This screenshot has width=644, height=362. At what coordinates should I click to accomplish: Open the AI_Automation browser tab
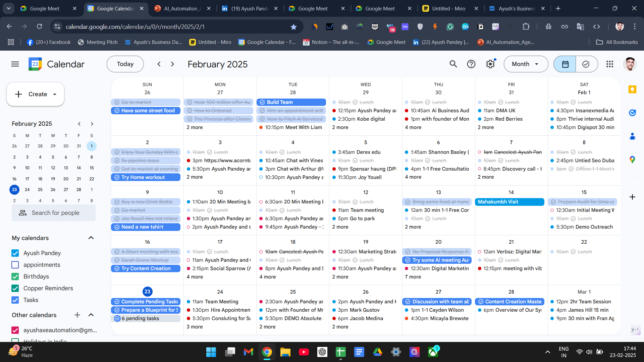181,8
